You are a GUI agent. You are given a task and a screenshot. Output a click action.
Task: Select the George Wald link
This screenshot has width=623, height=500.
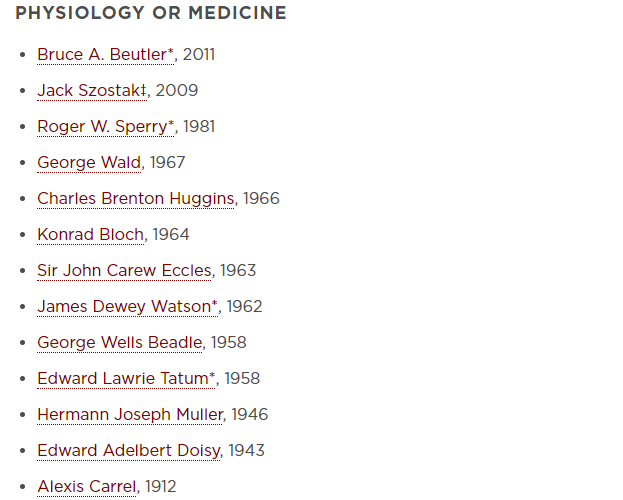click(x=89, y=163)
